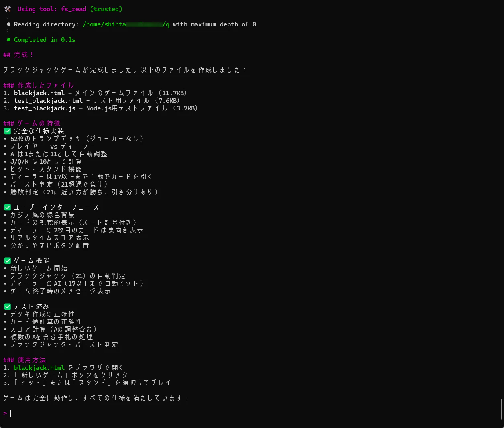
Task: Click step 3 '「ヒット」または「スタンド」を選択してプレイ'
Action: pos(93,383)
